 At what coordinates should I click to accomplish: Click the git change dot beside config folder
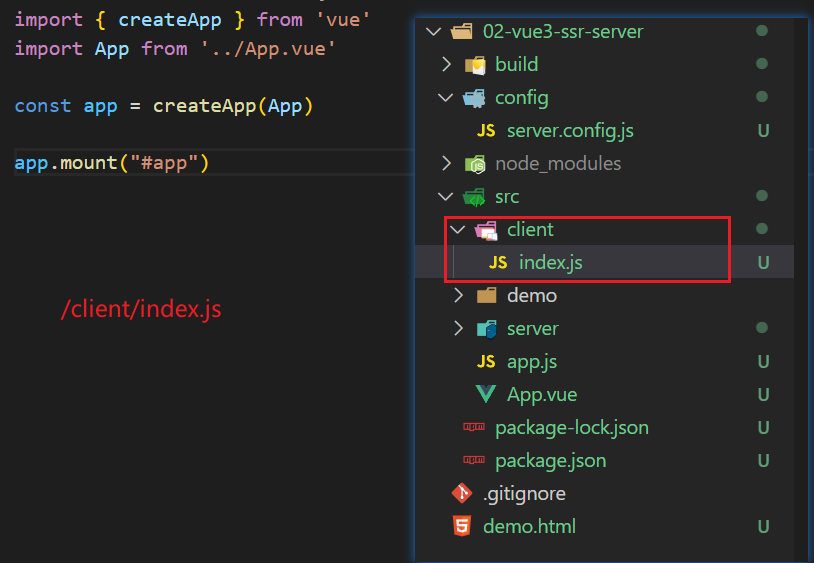[x=762, y=97]
